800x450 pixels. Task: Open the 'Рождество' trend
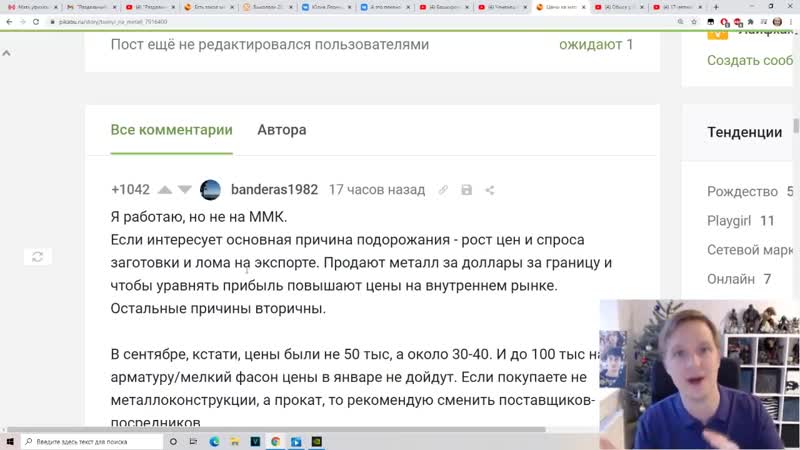pos(742,191)
